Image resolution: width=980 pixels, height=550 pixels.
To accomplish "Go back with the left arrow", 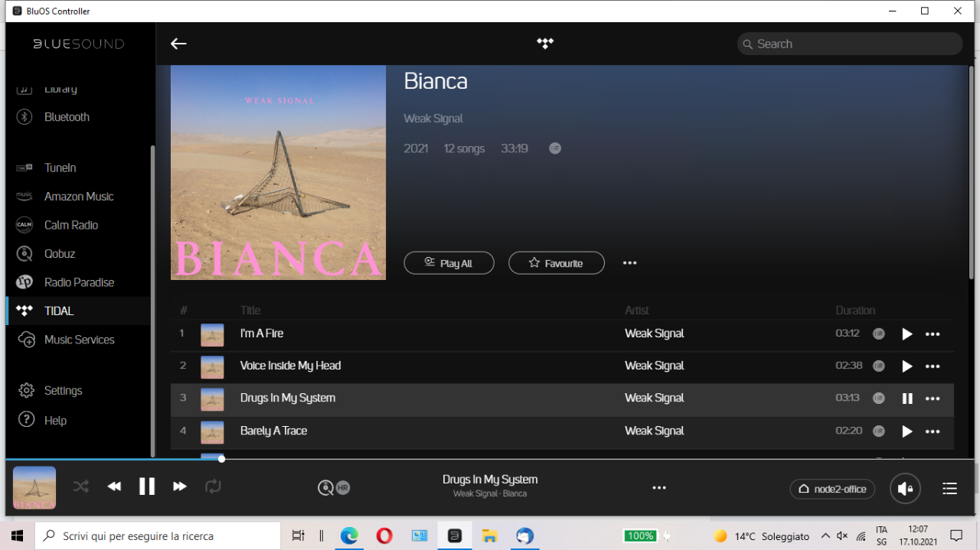I will point(178,44).
